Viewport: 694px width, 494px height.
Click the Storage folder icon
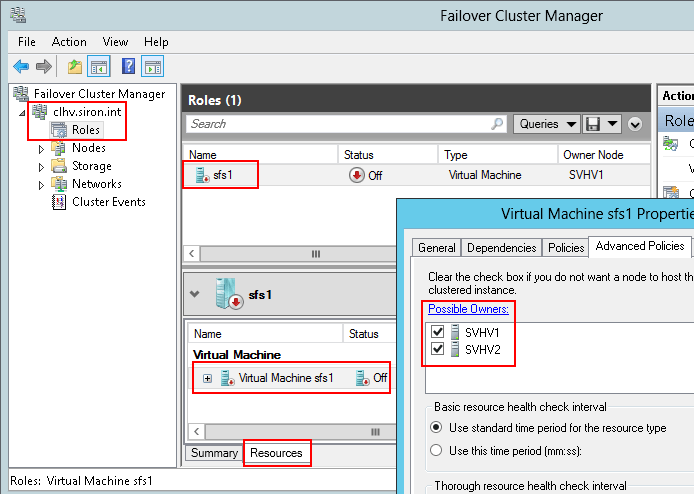(59, 166)
